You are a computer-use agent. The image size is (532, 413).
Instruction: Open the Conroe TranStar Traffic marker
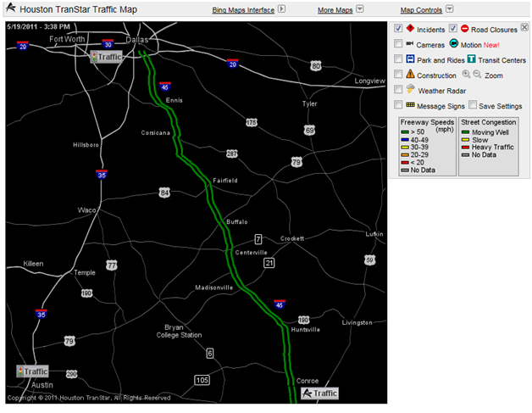[320, 393]
